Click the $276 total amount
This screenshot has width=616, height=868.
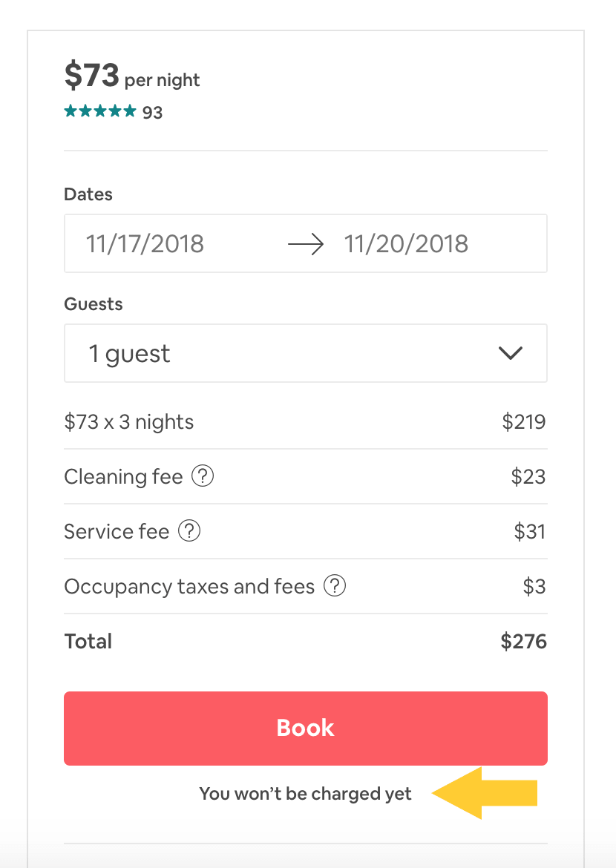click(x=524, y=641)
